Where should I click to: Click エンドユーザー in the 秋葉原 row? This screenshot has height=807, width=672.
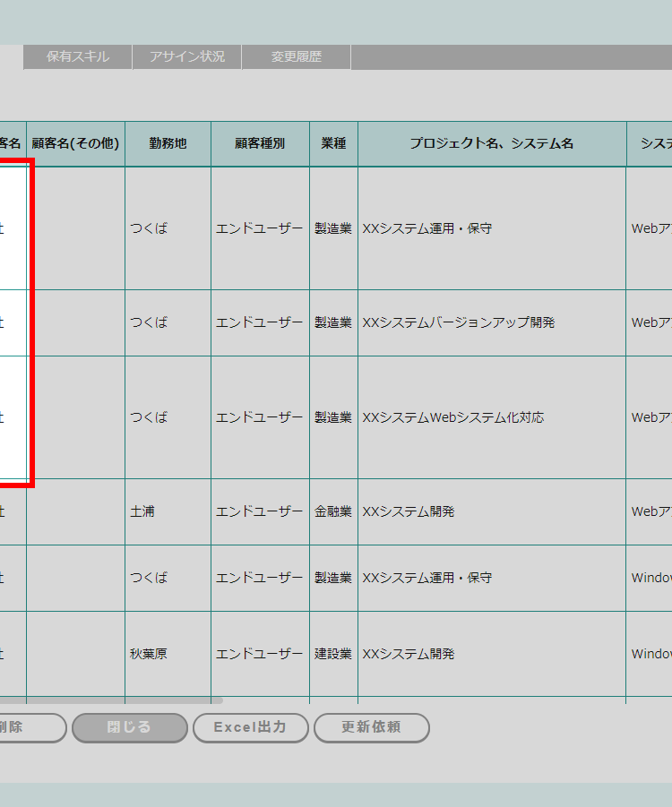click(260, 654)
